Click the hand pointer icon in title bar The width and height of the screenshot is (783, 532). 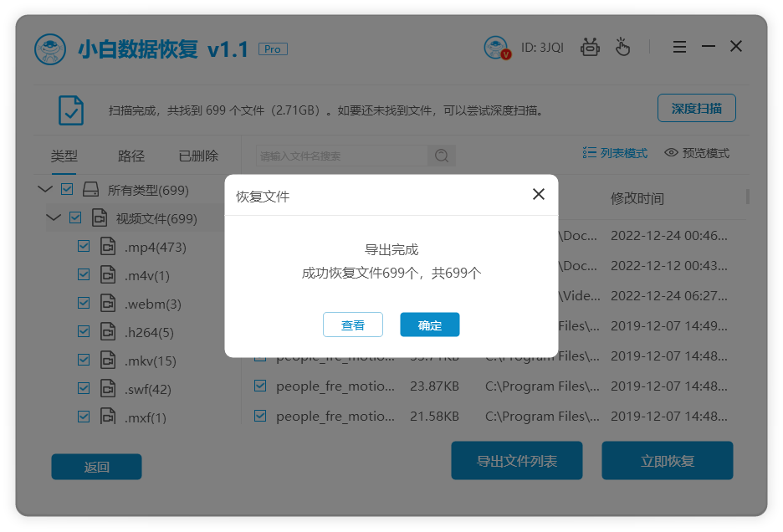[x=622, y=47]
